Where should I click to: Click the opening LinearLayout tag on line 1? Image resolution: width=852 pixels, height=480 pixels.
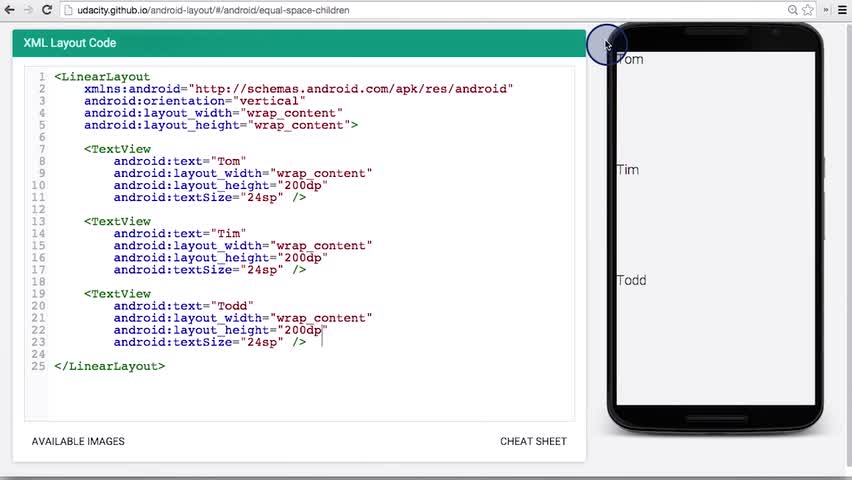tap(102, 77)
